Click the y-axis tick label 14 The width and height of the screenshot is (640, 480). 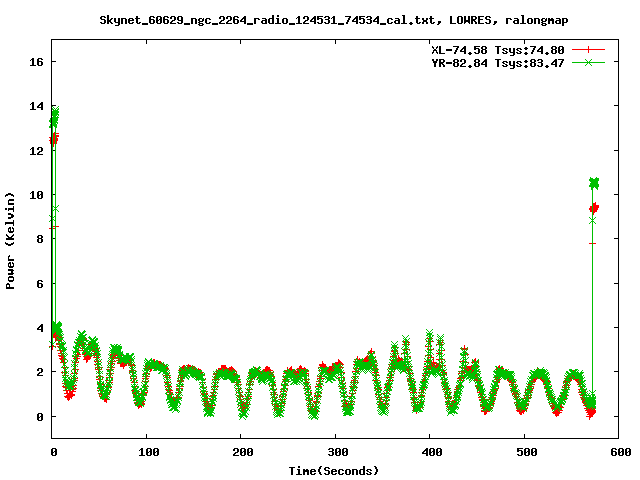(36, 106)
